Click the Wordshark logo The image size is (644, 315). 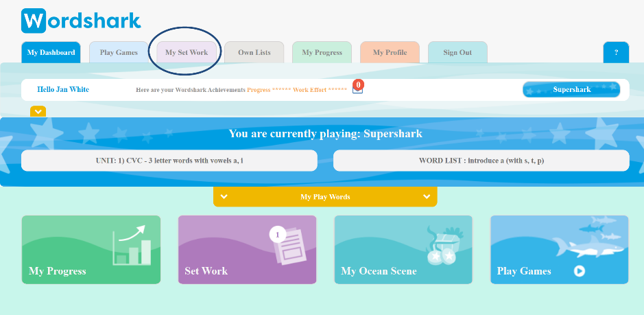tap(81, 20)
